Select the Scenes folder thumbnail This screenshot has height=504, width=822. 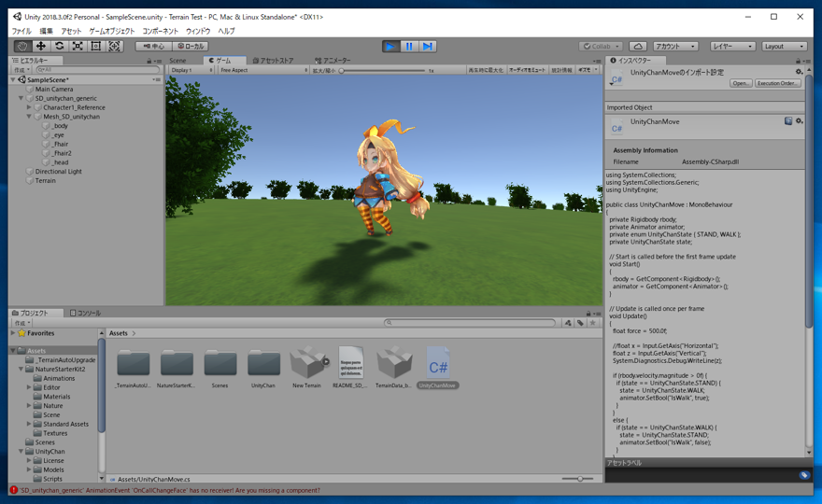220,367
